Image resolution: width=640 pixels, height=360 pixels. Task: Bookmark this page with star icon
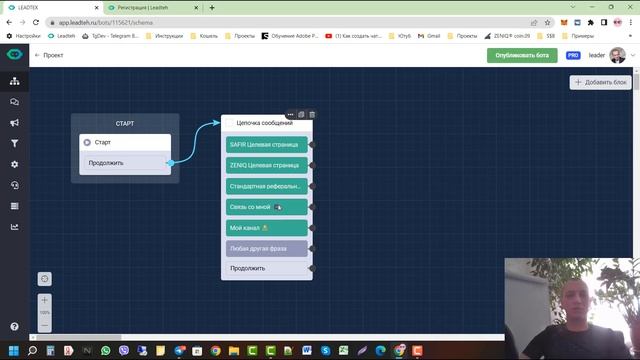pos(547,22)
